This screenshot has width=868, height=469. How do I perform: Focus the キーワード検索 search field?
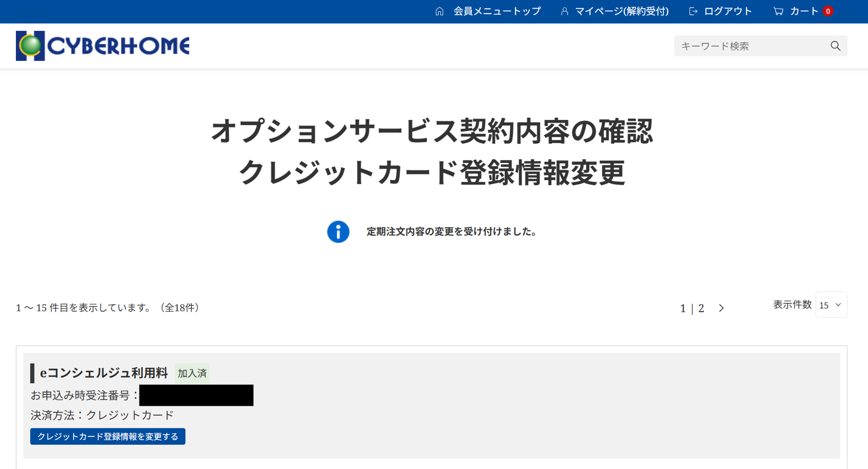pyautogui.click(x=751, y=46)
